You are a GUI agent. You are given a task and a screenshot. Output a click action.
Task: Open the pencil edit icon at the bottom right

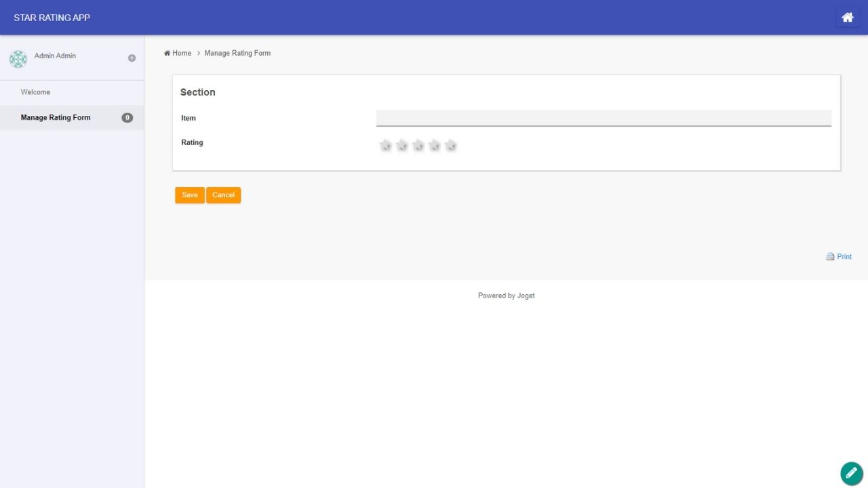click(x=851, y=473)
